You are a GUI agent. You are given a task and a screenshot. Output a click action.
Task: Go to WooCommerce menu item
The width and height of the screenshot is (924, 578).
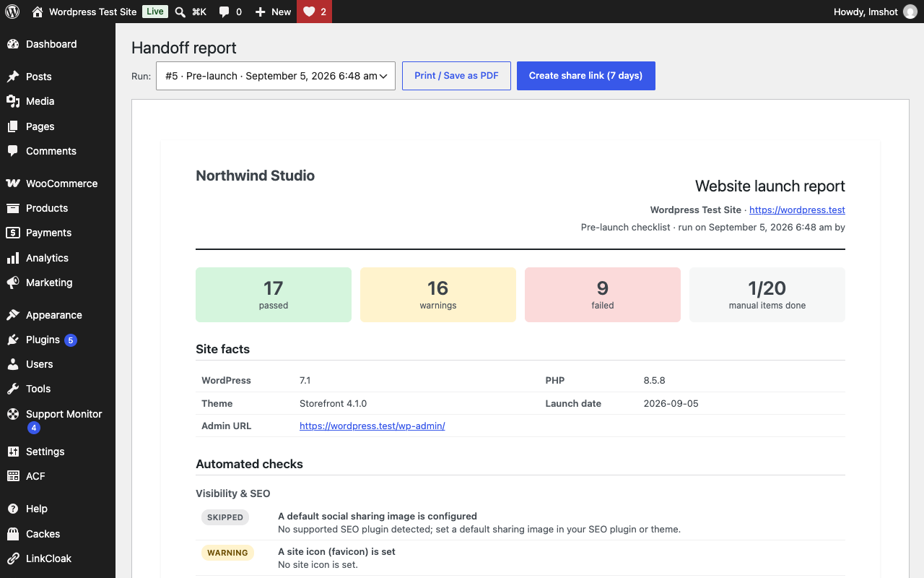pyautogui.click(x=61, y=184)
